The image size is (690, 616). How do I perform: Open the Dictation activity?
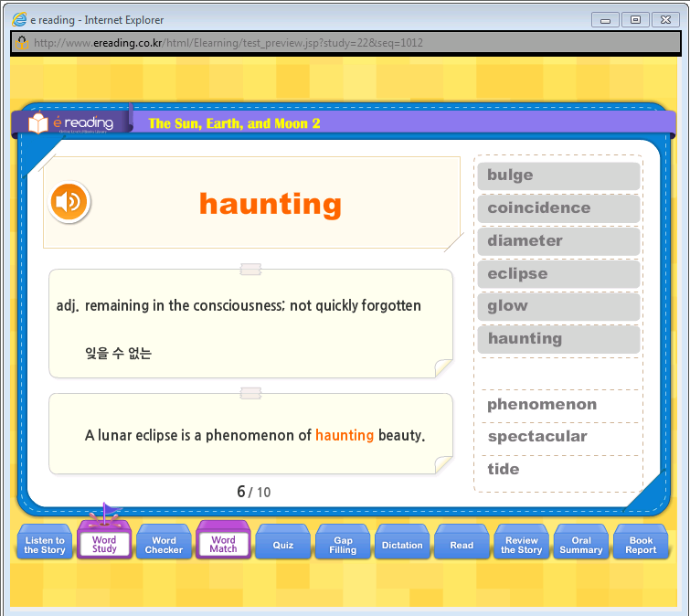(402, 543)
